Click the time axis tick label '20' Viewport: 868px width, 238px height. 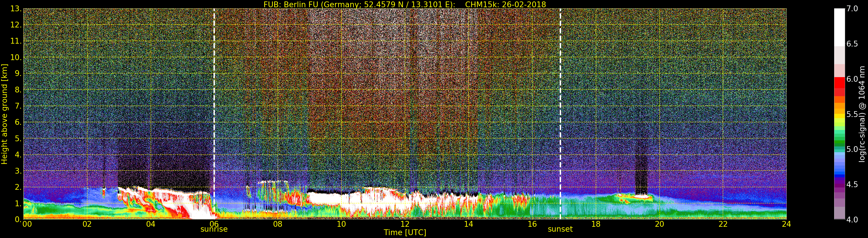point(659,224)
